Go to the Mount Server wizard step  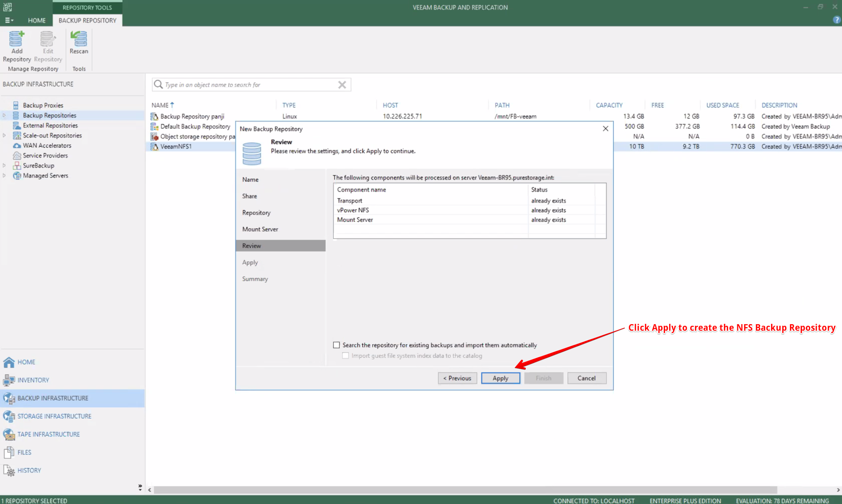point(260,229)
